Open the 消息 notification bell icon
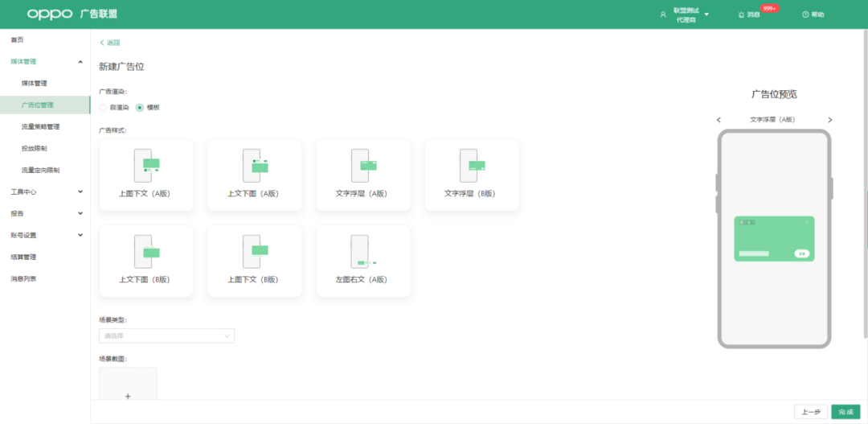The width and height of the screenshot is (868, 424). coord(741,14)
